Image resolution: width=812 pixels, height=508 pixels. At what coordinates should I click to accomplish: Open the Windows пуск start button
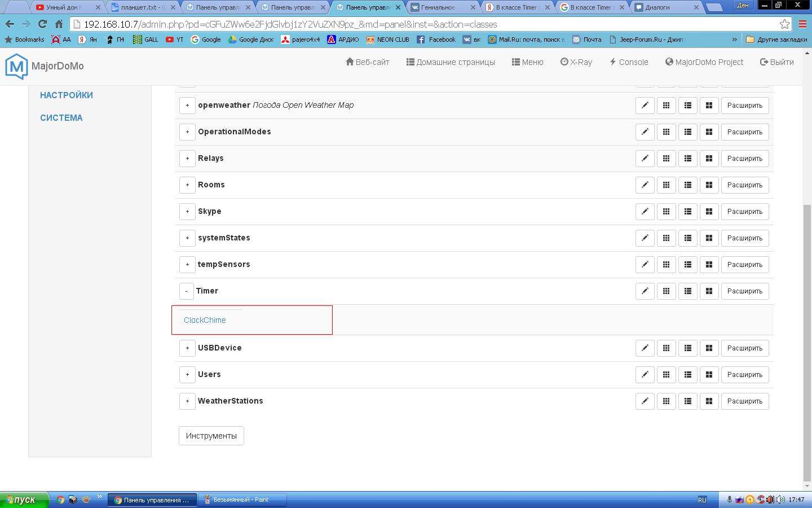(24, 500)
